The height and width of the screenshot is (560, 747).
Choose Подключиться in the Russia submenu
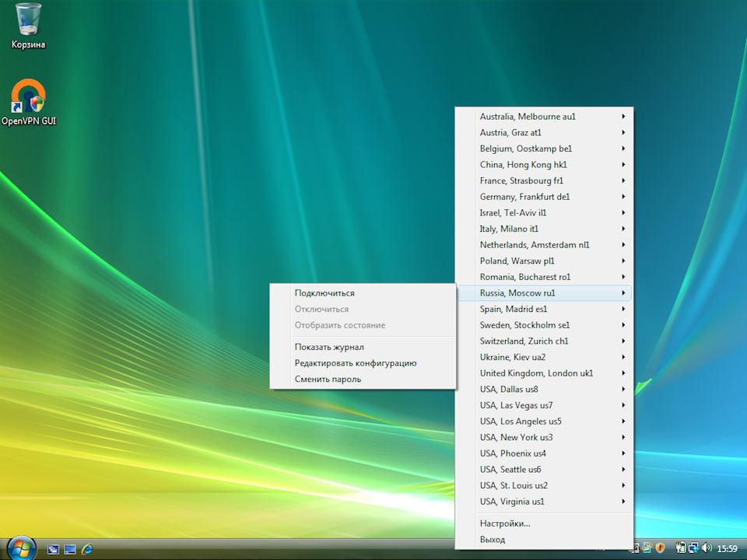point(363,293)
